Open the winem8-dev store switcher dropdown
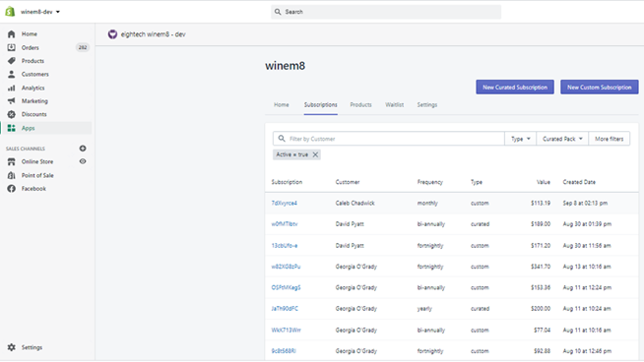The image size is (644, 362). point(40,12)
